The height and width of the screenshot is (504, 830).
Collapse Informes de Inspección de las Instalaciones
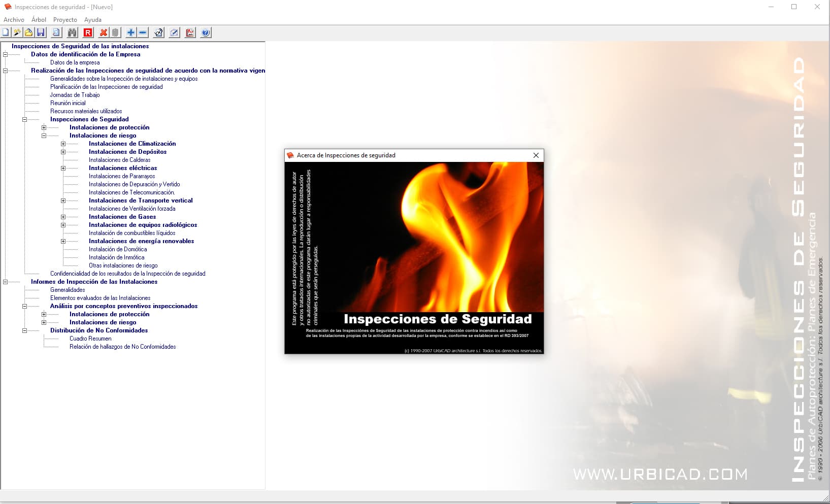(6, 282)
